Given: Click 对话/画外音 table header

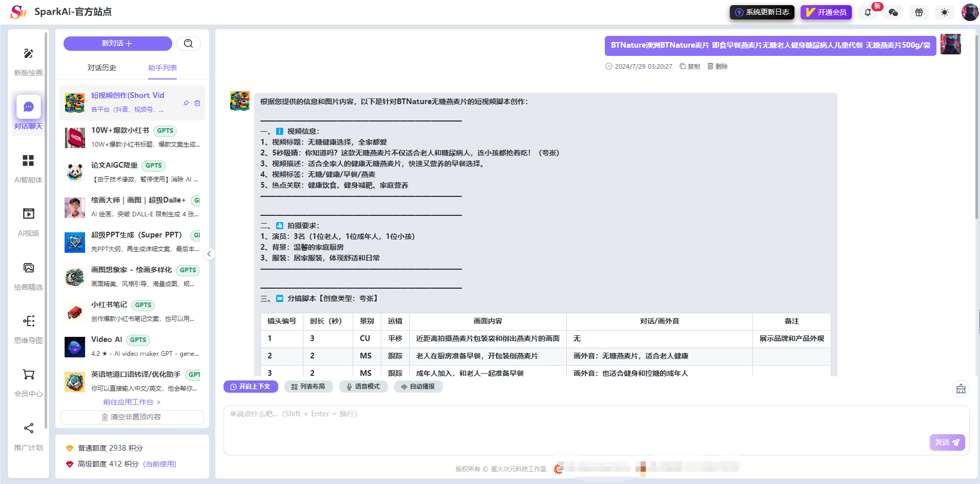Looking at the screenshot, I should tap(659, 321).
